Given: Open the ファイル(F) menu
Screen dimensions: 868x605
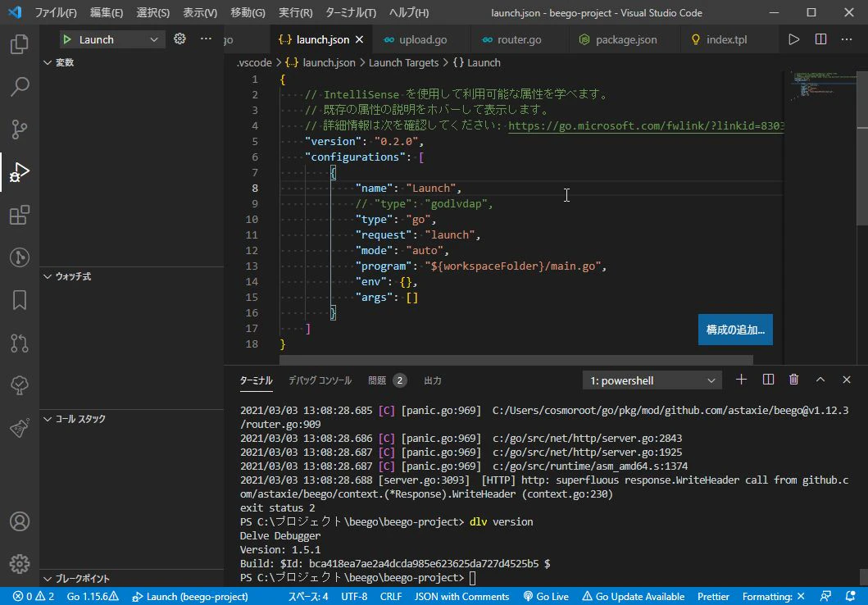Looking at the screenshot, I should pos(56,12).
